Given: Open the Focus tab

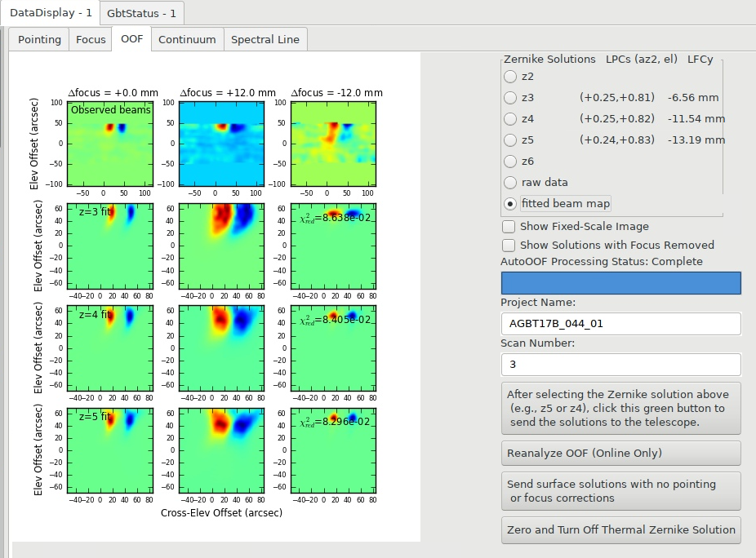Looking at the screenshot, I should pos(91,39).
